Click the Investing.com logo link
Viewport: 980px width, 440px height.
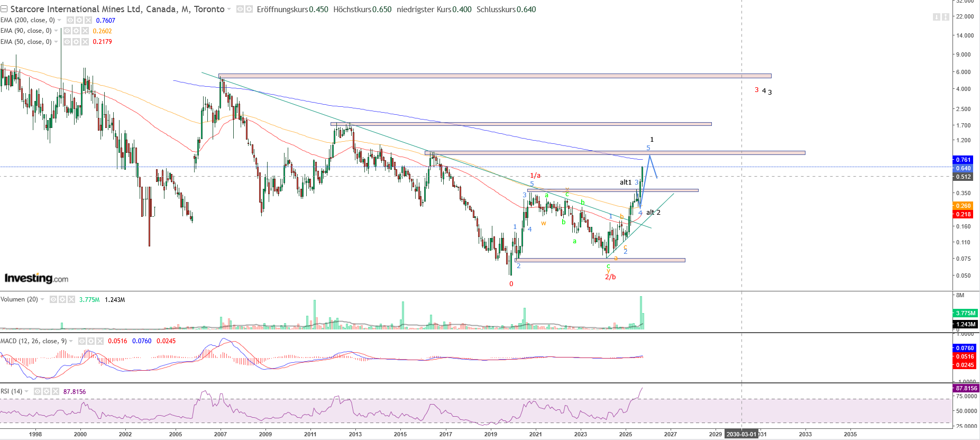tap(36, 278)
